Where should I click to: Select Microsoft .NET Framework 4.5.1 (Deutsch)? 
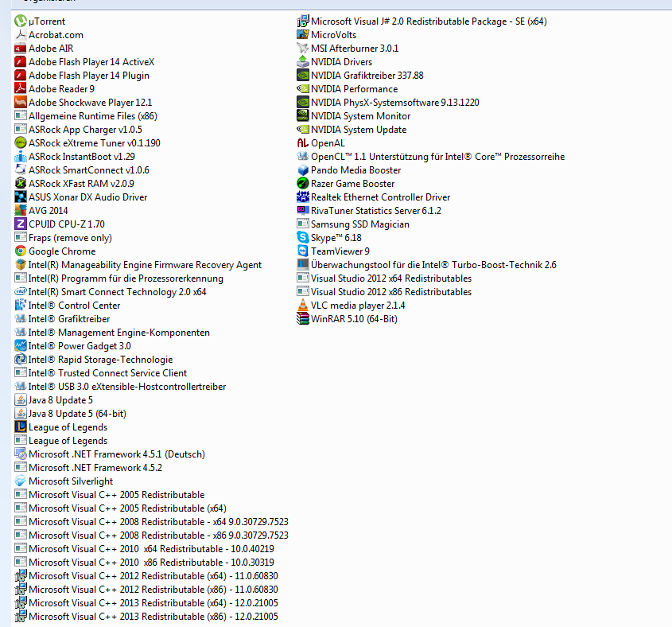pos(110,454)
